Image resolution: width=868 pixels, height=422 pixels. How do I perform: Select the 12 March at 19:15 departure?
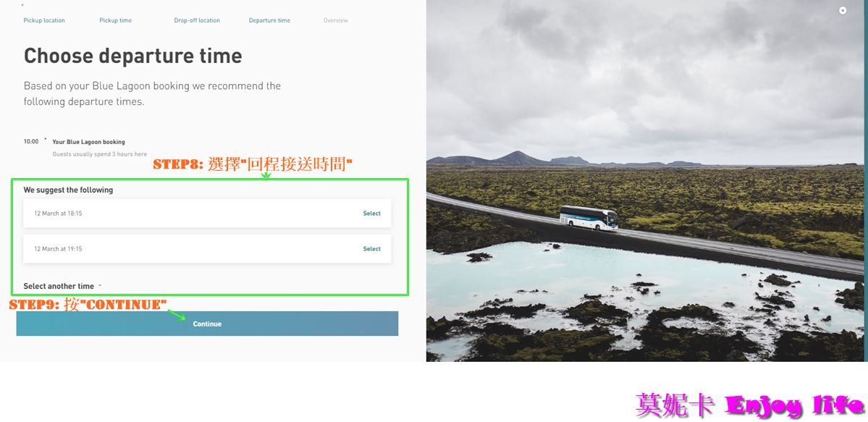click(x=372, y=249)
